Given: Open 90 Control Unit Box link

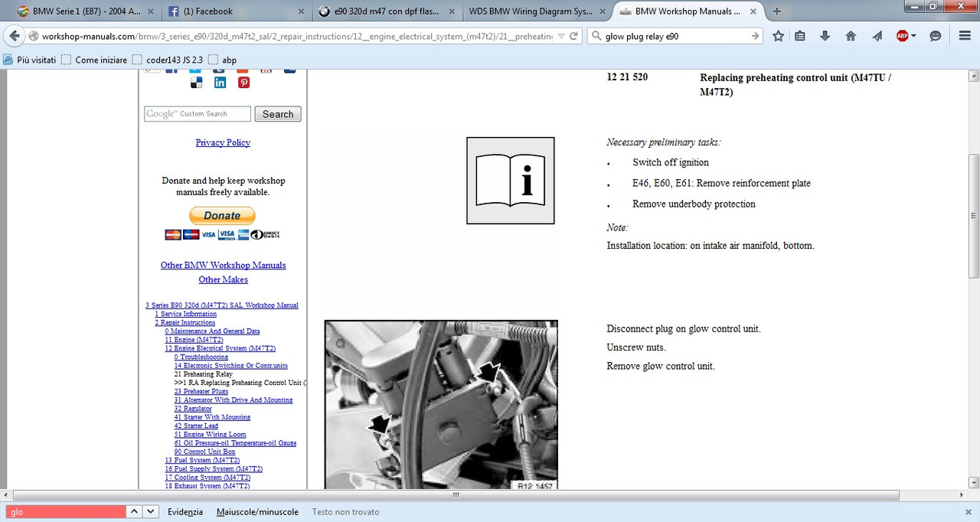Looking at the screenshot, I should (x=205, y=452).
